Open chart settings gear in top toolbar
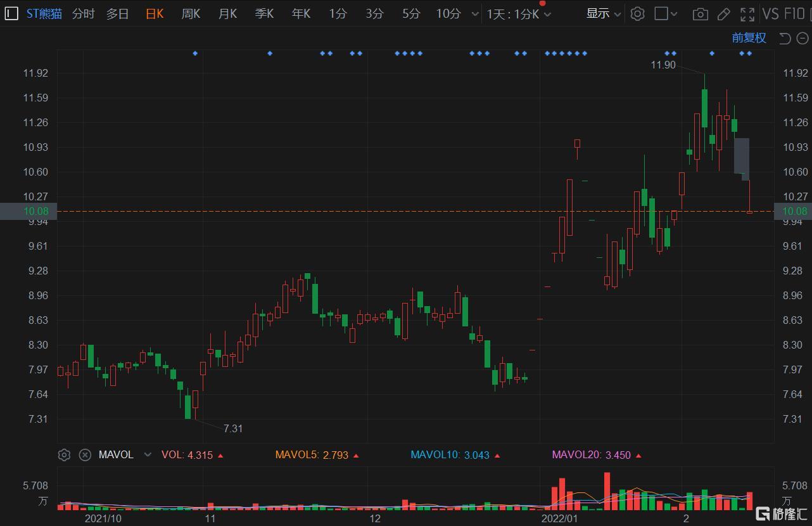The image size is (812, 526). (x=638, y=13)
